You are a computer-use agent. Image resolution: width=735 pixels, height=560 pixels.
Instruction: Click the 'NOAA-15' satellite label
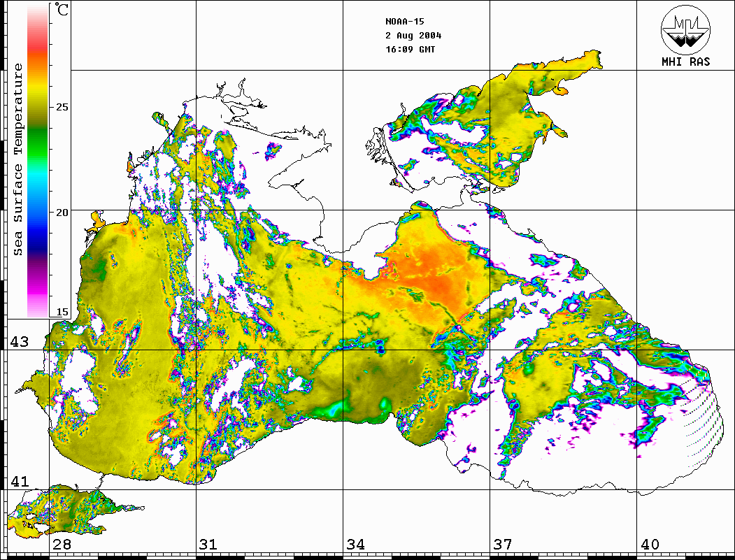pyautogui.click(x=404, y=22)
